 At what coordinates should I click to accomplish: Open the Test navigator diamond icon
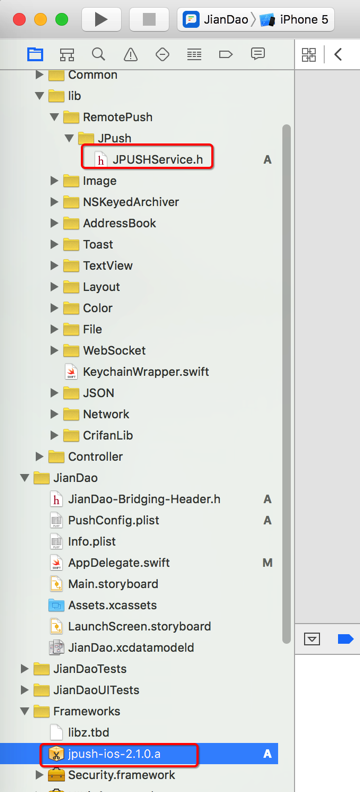click(x=162, y=54)
